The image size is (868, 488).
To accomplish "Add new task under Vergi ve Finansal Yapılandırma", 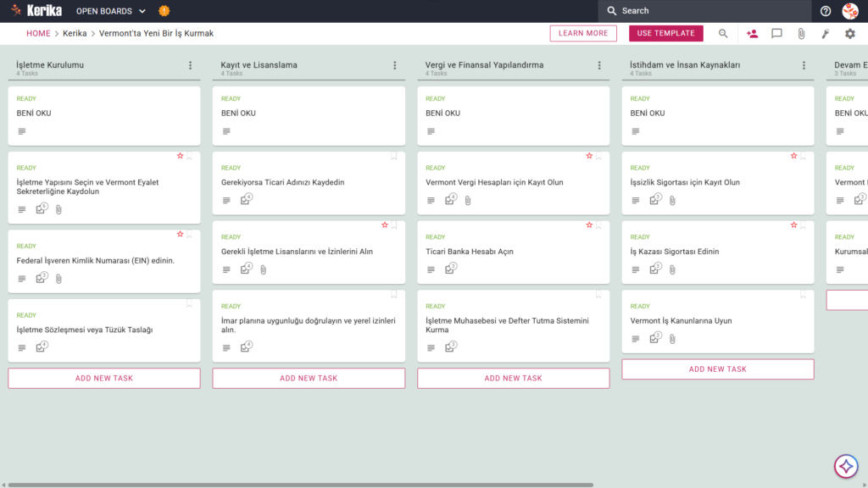I will point(513,379).
